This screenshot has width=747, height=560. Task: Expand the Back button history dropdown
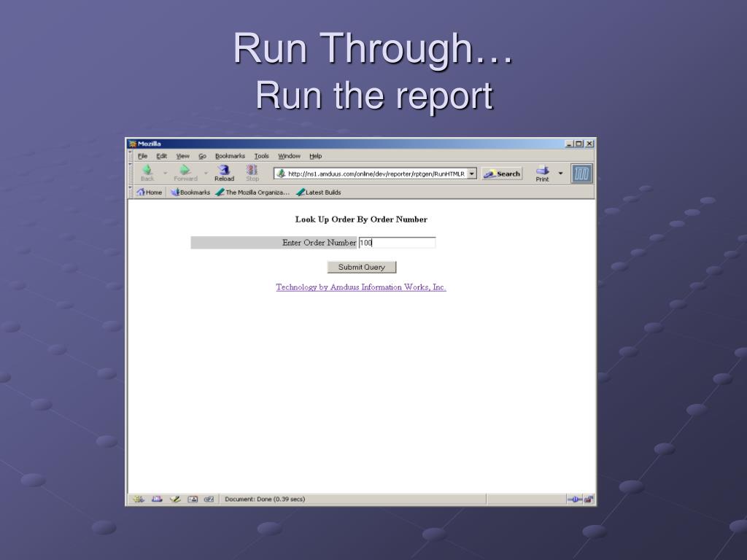(x=166, y=174)
